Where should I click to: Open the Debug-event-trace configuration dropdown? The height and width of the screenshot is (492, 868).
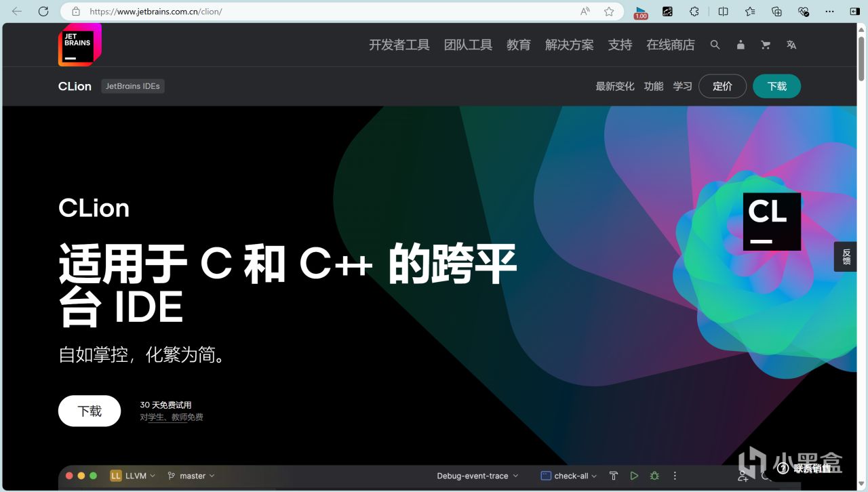[x=477, y=476]
